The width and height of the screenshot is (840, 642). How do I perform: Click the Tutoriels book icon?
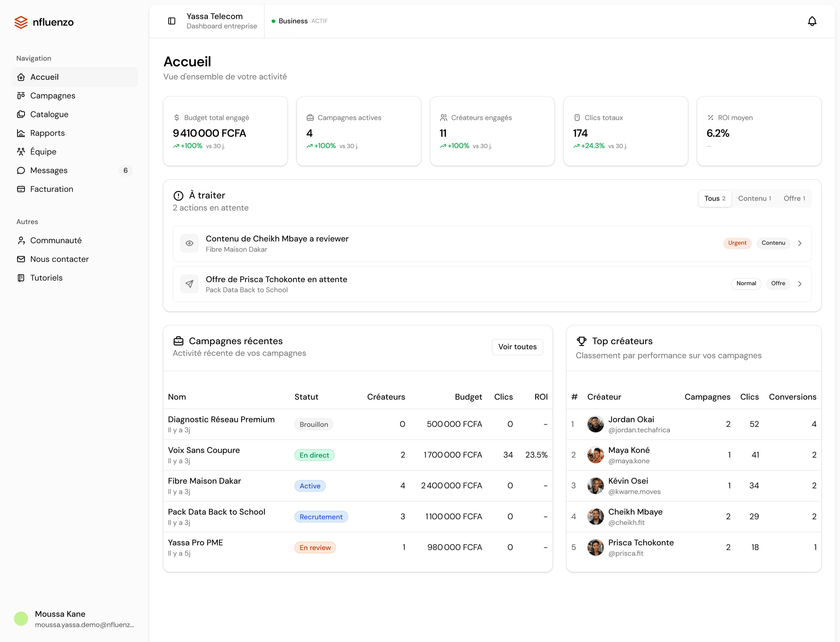(x=21, y=278)
